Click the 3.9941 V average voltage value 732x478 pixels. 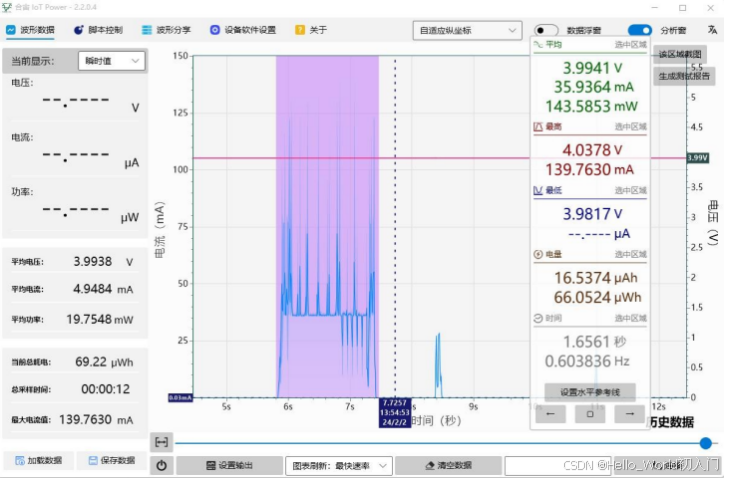click(x=592, y=68)
